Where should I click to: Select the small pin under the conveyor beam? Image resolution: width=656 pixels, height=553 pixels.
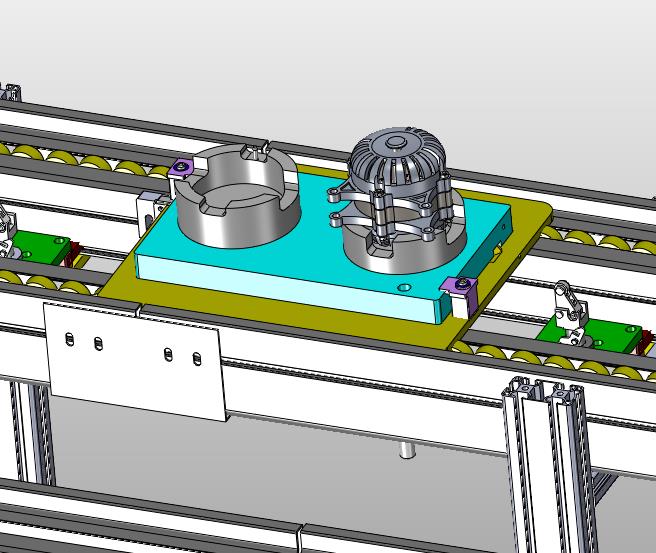click(406, 449)
